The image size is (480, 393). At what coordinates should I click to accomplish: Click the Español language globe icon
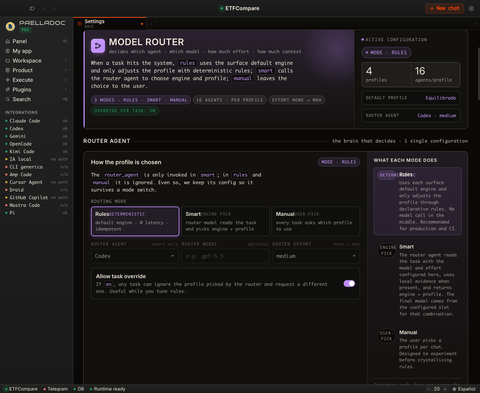pos(454,389)
